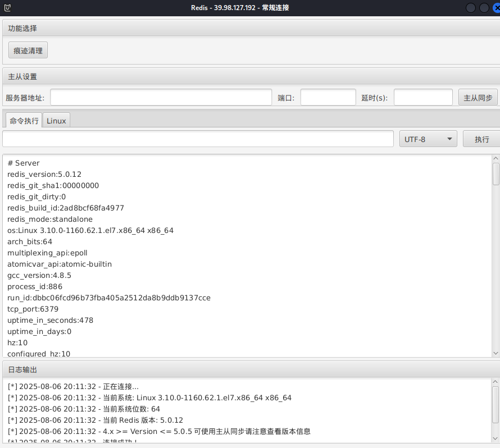Click the process_id:886 line
Viewport: 500px width, 448px height.
(x=35, y=286)
